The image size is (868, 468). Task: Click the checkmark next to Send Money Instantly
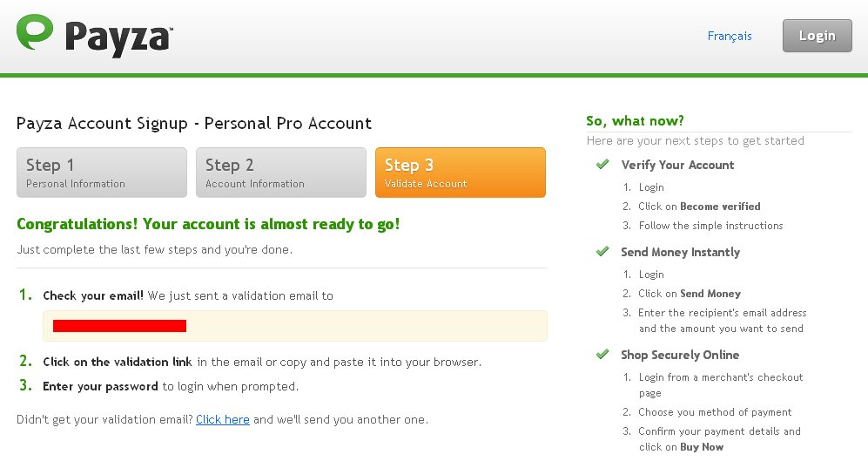(x=602, y=251)
